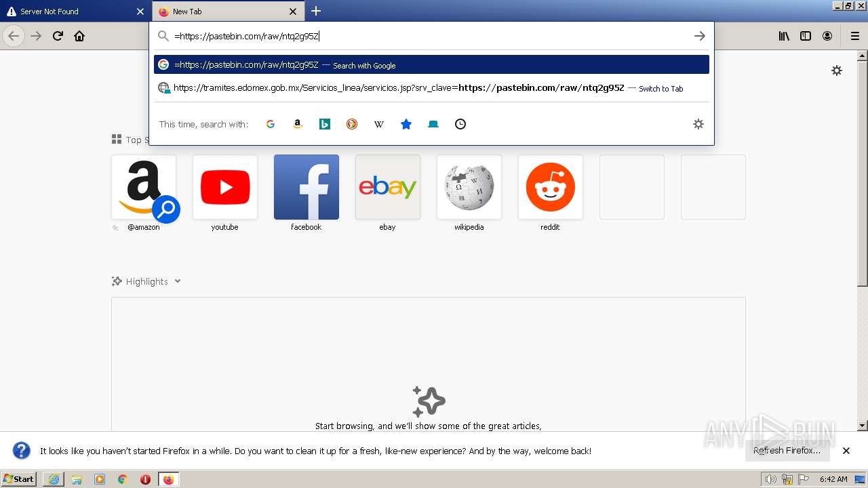
Task: Click the page's vertical scrollbar
Action: pos(863,174)
